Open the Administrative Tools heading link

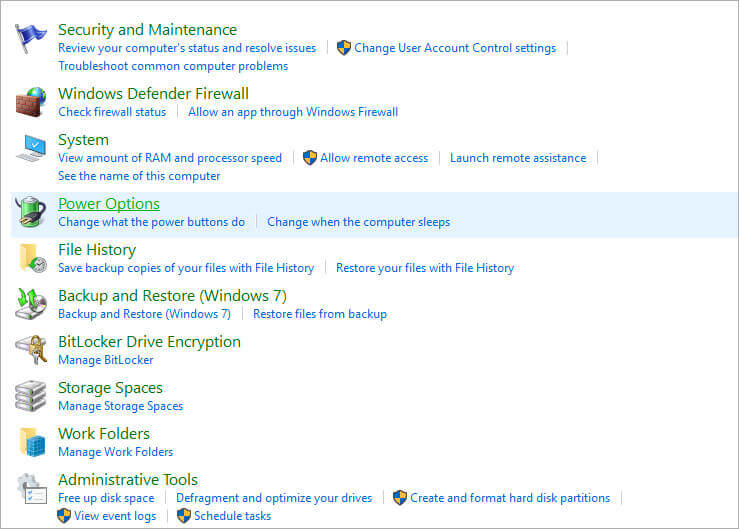coord(128,479)
